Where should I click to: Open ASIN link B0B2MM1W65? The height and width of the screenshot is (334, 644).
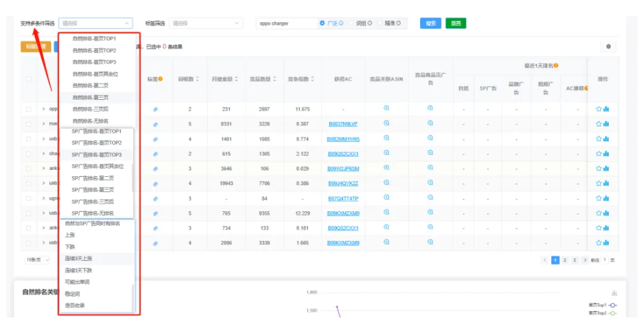(x=343, y=139)
